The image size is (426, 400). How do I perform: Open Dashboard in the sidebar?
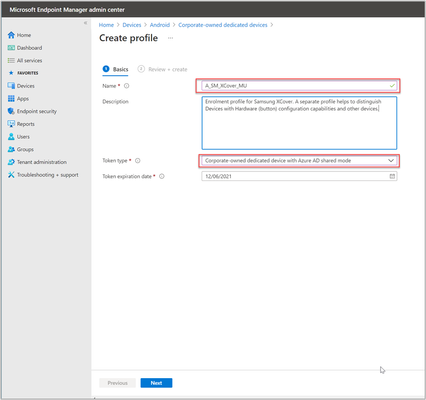[25, 48]
